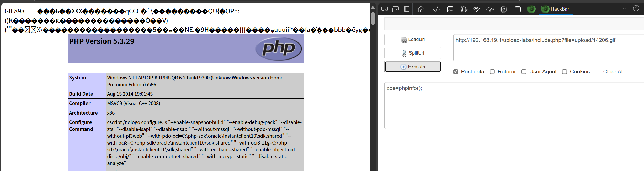
Task: Enable the Referer checkbox
Action: [492, 72]
